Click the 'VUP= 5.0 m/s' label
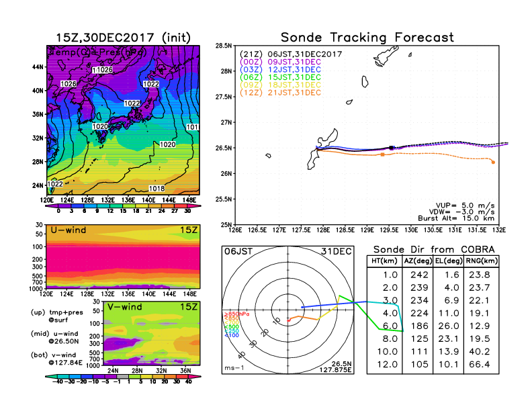Image resolution: width=532 pixels, height=411 pixels. tap(465, 205)
